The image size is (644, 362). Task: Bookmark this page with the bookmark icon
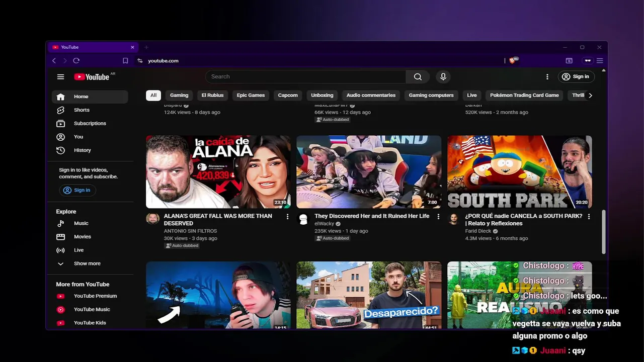click(x=125, y=61)
